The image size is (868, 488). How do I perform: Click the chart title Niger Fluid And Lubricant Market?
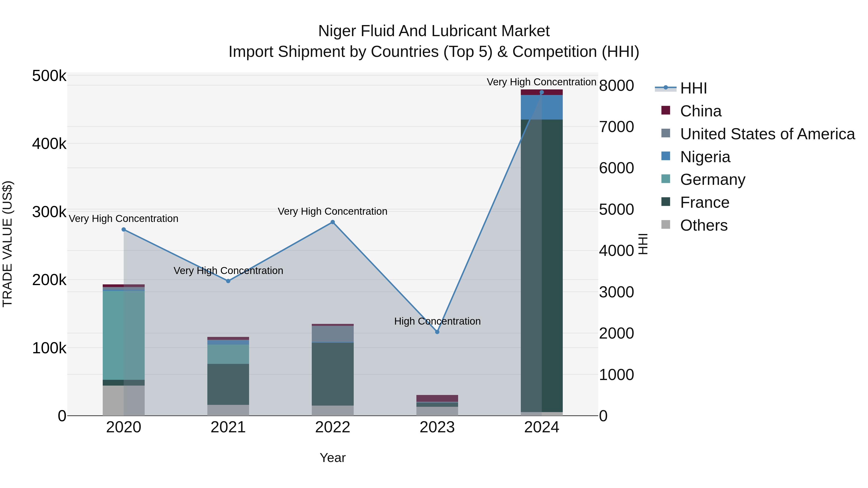(434, 31)
